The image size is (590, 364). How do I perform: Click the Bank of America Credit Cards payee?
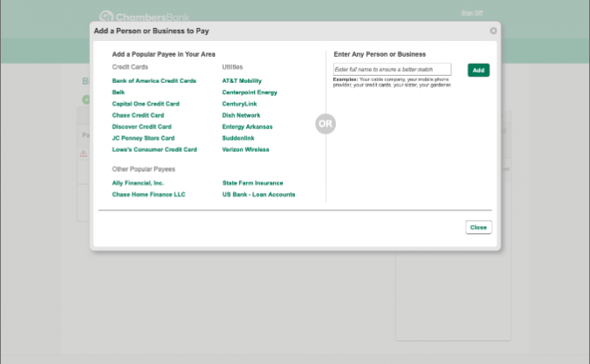154,81
